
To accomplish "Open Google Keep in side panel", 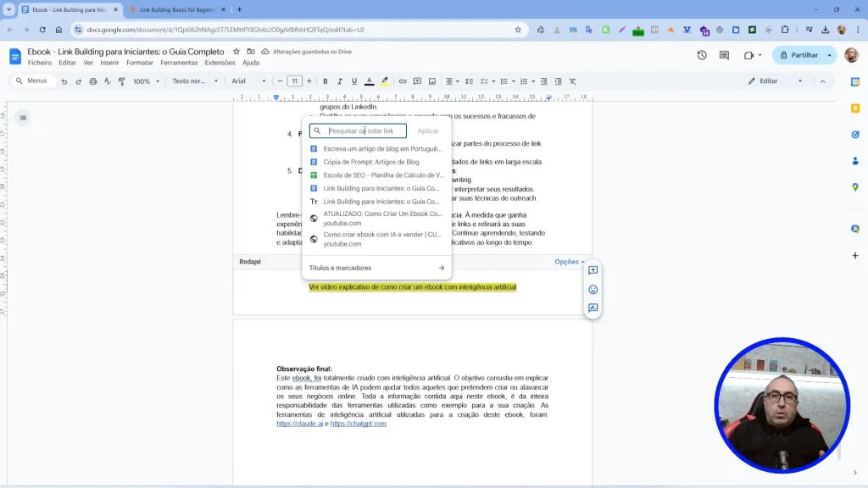I will (x=855, y=108).
